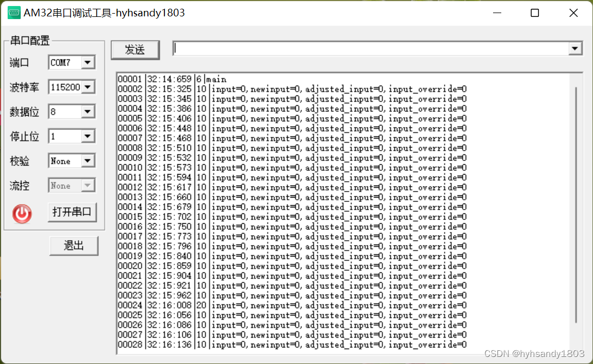Click the 打开串口 open port button
593x364 pixels.
72,212
